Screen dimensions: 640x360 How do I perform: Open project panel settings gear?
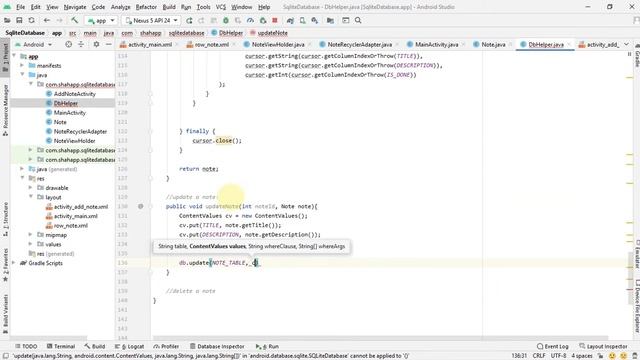96,44
